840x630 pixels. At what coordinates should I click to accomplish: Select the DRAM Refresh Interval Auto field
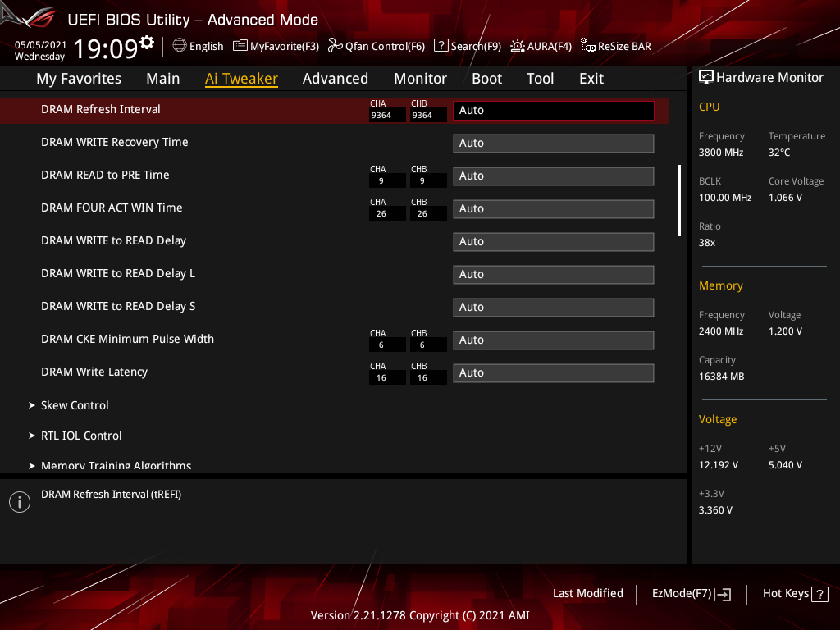554,111
